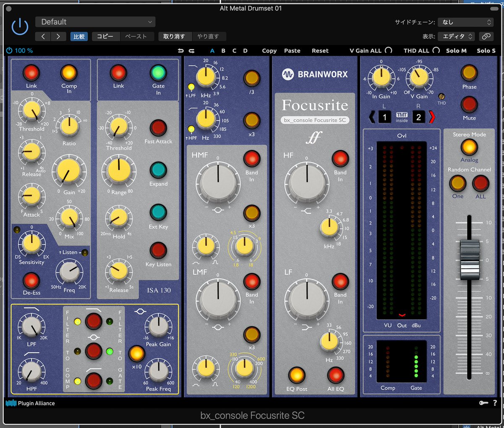Click the 比較 compare button
This screenshot has height=428, width=504.
(79, 37)
